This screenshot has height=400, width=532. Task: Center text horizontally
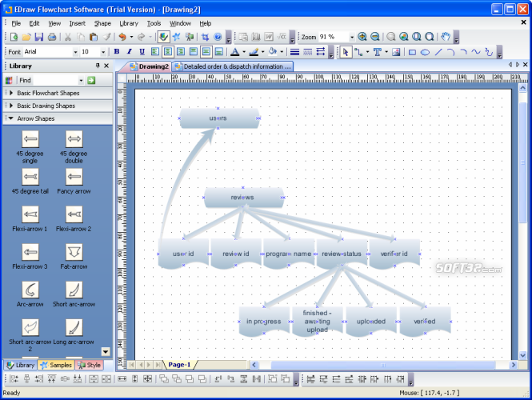168,52
